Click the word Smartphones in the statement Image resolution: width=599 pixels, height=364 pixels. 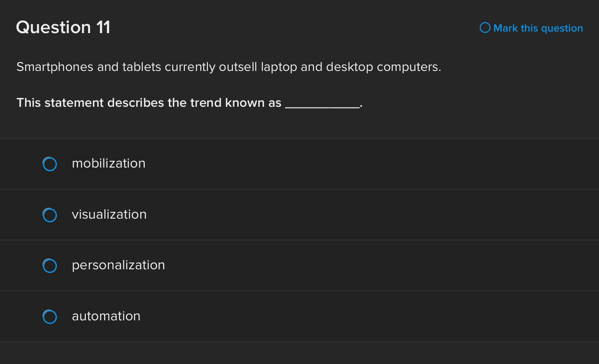[55, 67]
